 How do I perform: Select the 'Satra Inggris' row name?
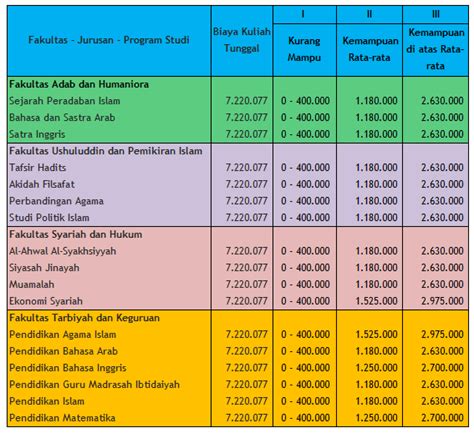pyautogui.click(x=37, y=134)
